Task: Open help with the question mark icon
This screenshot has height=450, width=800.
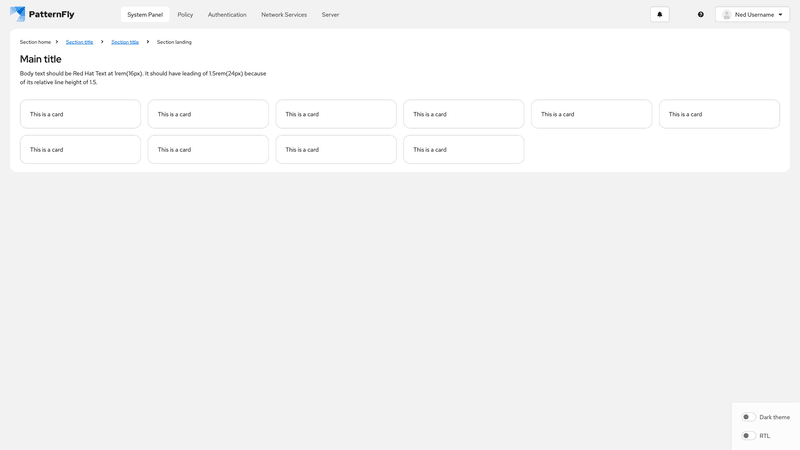Action: click(x=701, y=14)
